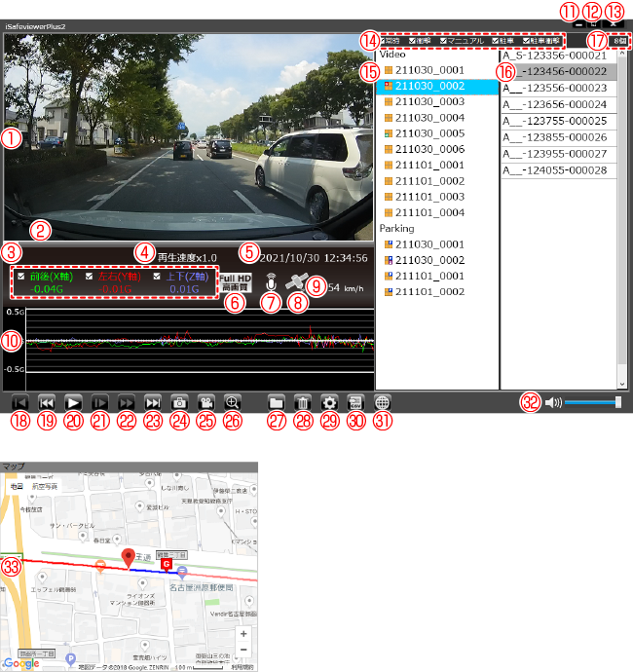633x672 pixels.
Task: Click the red location pin on map
Action: coord(129,558)
